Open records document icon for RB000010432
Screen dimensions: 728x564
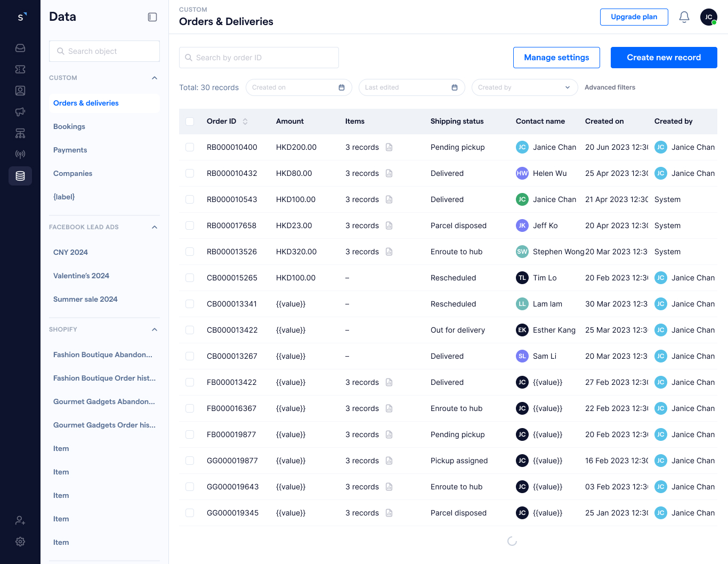(389, 173)
